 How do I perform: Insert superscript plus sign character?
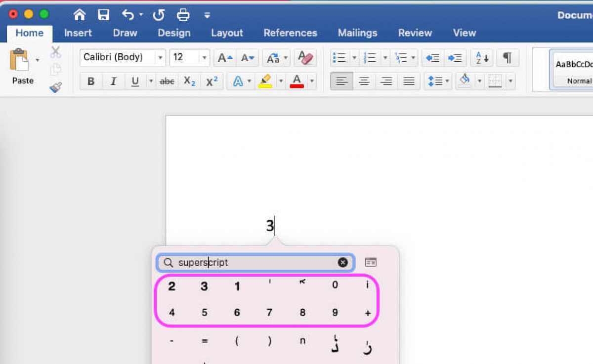click(367, 313)
